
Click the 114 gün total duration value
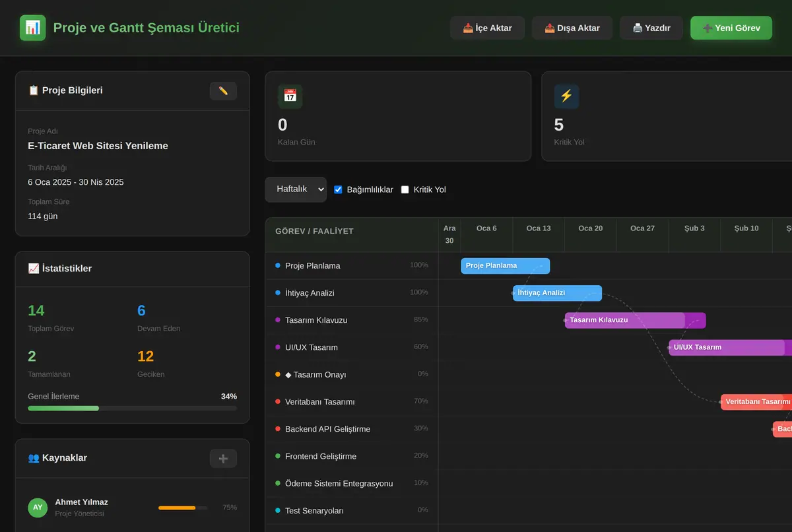43,216
